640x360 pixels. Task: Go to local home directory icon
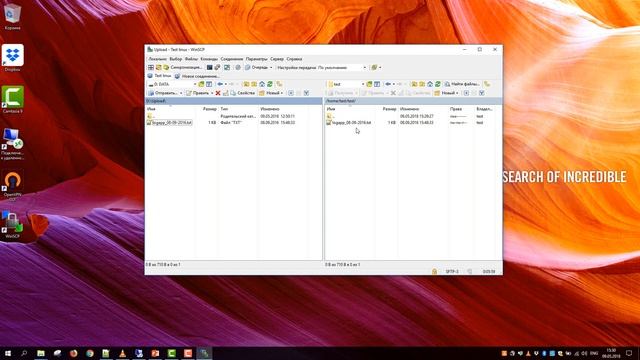pos(262,84)
